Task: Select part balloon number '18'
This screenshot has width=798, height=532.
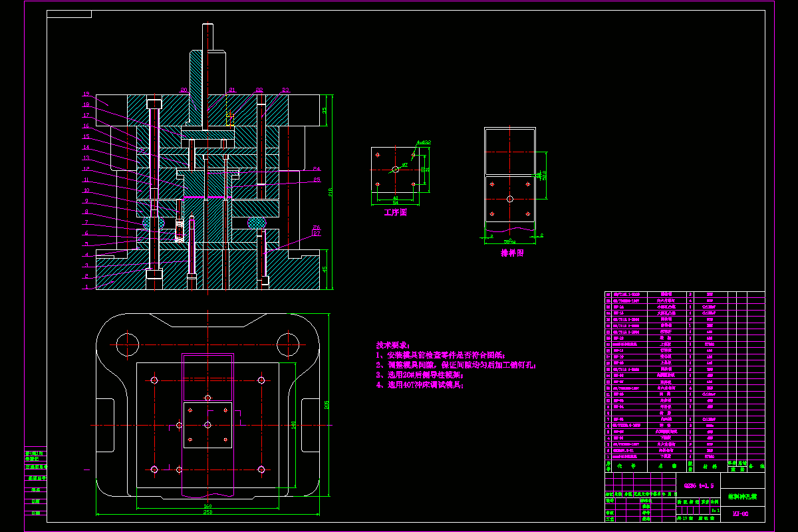Action: coord(86,104)
